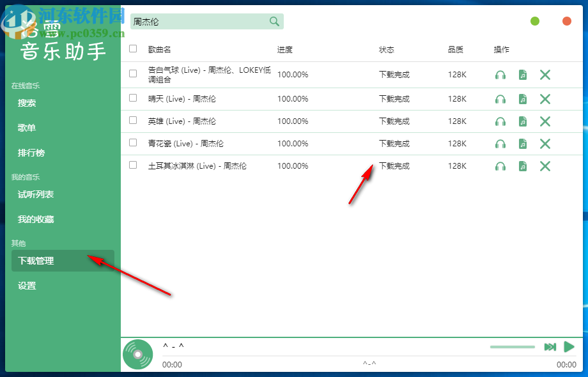Open music file icon for 晴天 (Live)
Viewport: 588px width, 377px height.
523,99
